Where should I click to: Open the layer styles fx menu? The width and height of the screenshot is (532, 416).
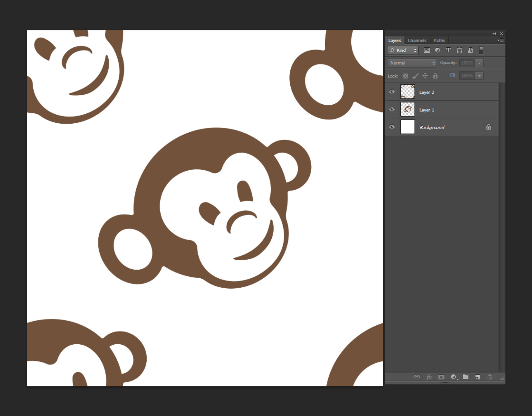(x=429, y=377)
